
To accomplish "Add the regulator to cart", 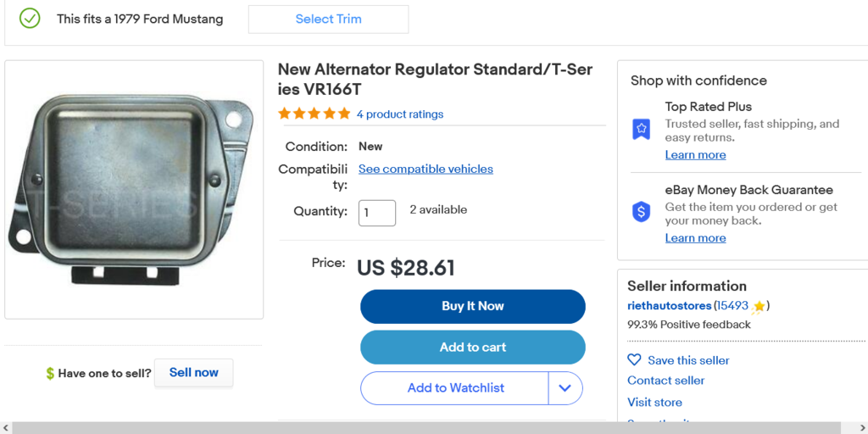I will (x=472, y=347).
